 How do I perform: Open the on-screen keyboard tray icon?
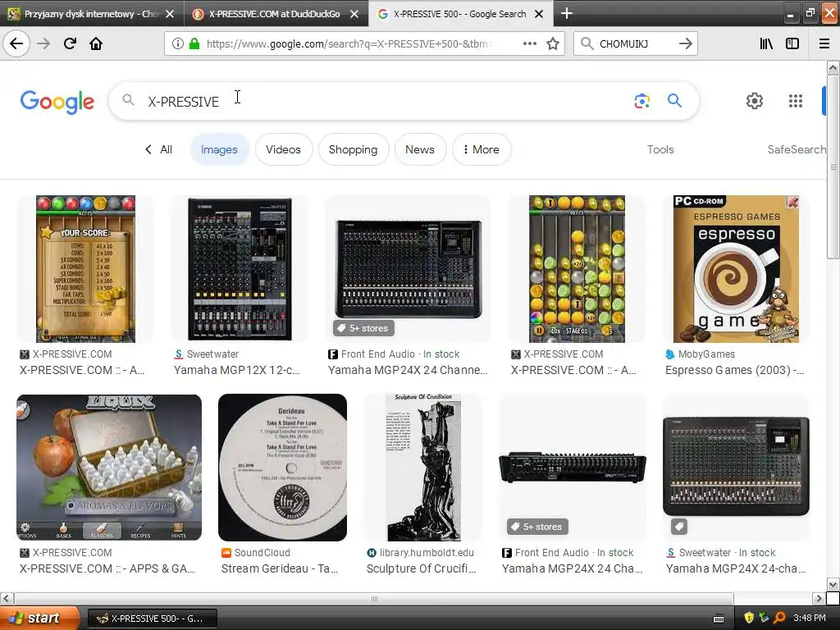(719, 619)
